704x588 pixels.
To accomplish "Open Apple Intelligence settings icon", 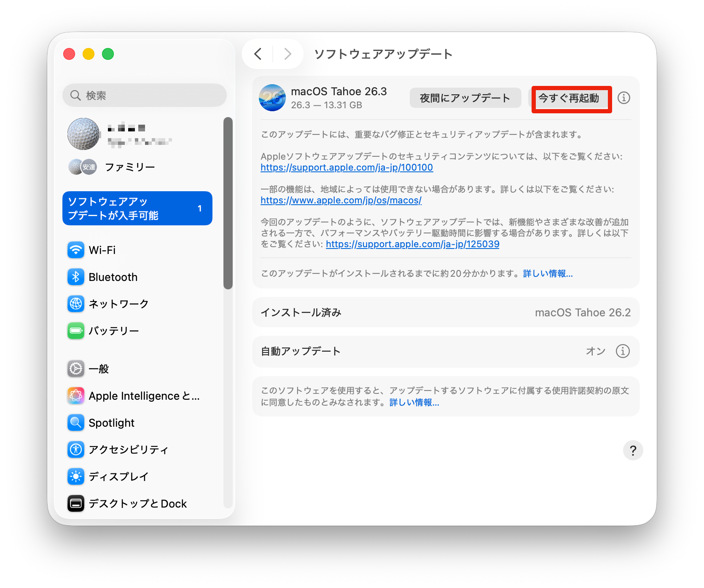I will coord(76,396).
